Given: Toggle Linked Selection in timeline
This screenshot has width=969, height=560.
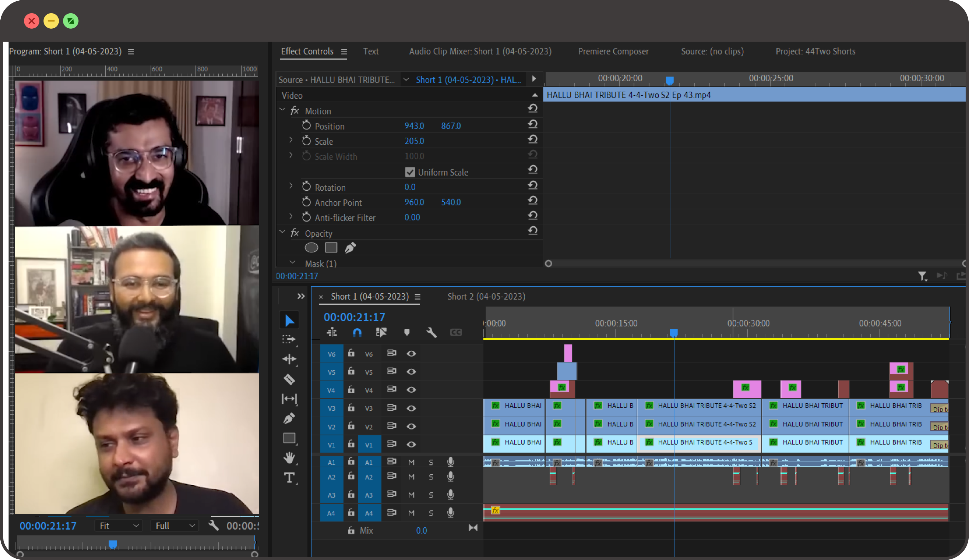Looking at the screenshot, I should [x=381, y=332].
